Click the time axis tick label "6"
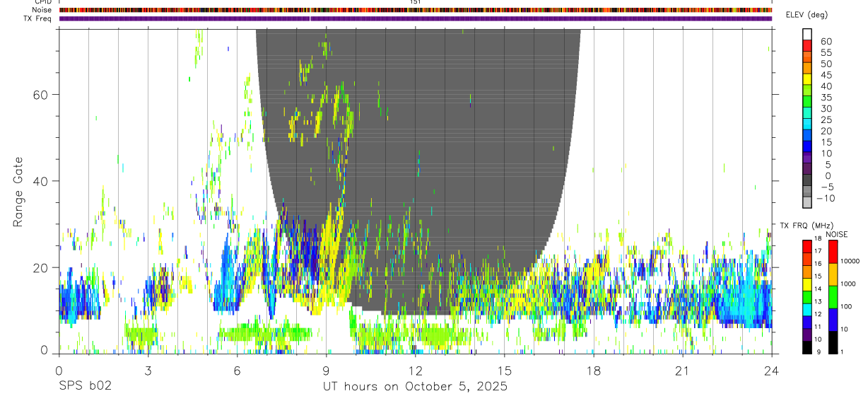Image resolution: width=868 pixels, height=401 pixels. pyautogui.click(x=237, y=371)
